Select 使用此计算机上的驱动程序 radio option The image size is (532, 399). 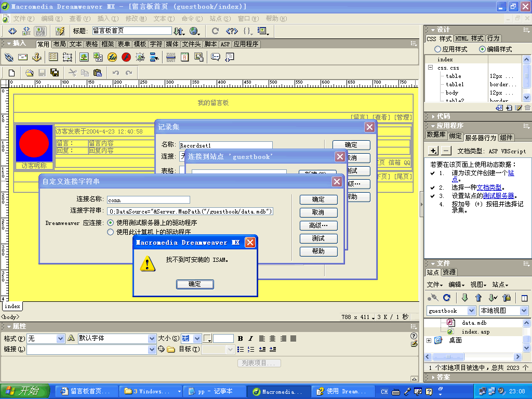click(x=110, y=232)
